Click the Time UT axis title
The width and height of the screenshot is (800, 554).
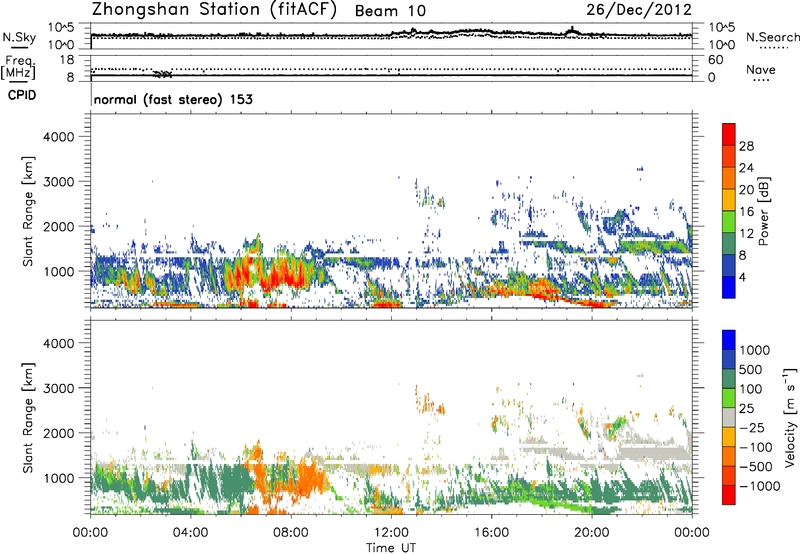391,548
